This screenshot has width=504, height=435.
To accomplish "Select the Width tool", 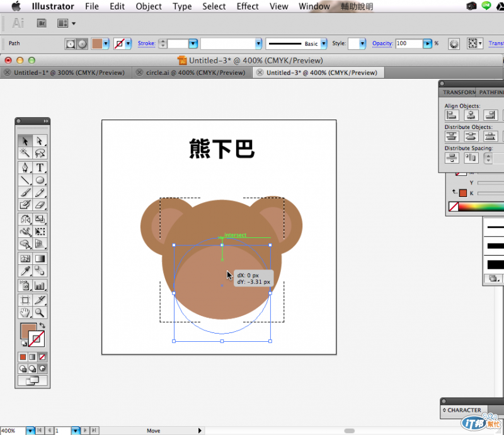I will [25, 232].
